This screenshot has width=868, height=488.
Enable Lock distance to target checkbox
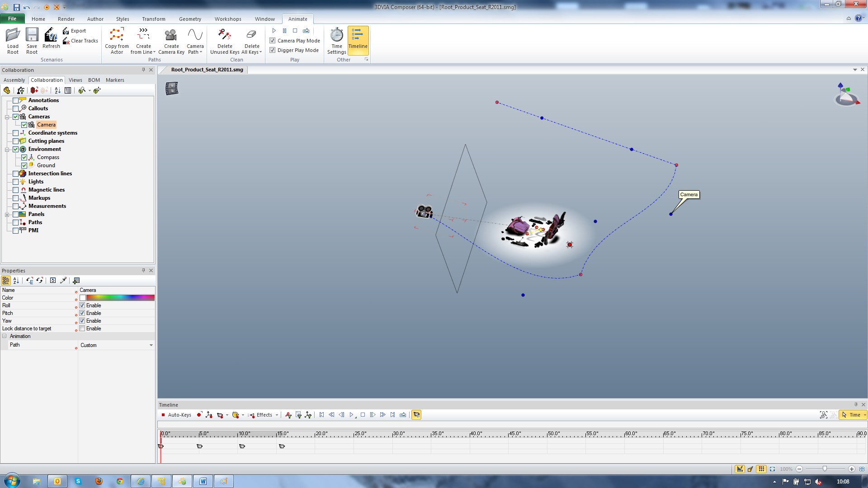[82, 328]
